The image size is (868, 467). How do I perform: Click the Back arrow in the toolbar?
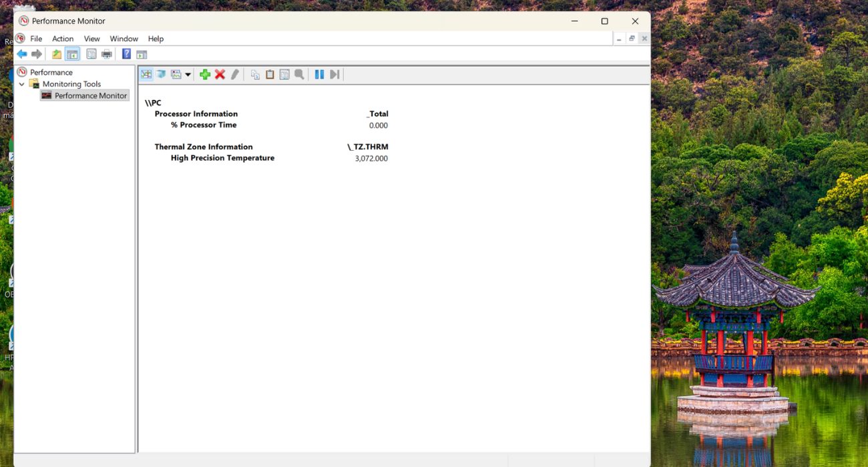[x=22, y=54]
